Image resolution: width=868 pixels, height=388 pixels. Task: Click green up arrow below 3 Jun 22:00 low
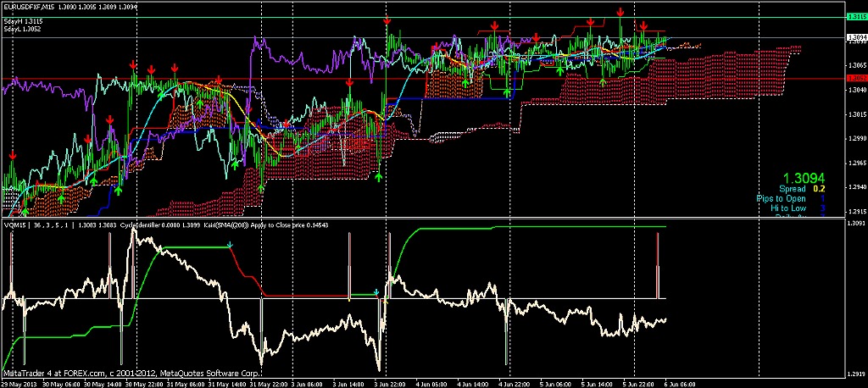click(x=378, y=175)
